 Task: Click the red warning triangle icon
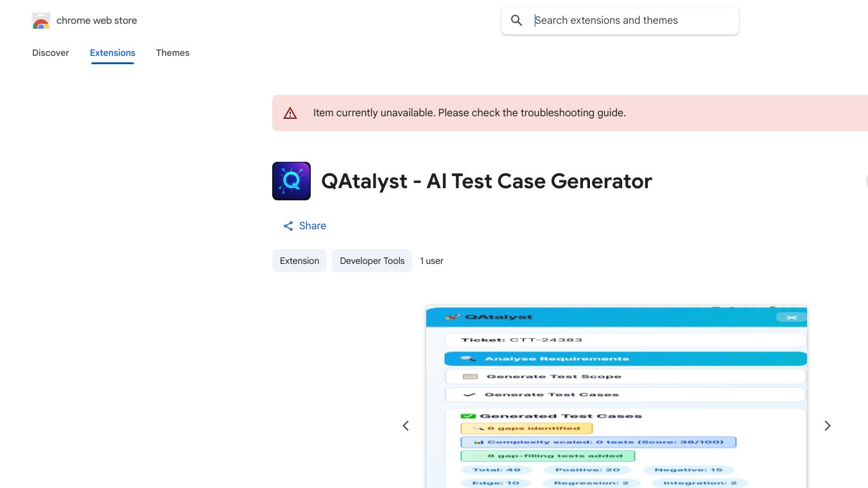(290, 113)
